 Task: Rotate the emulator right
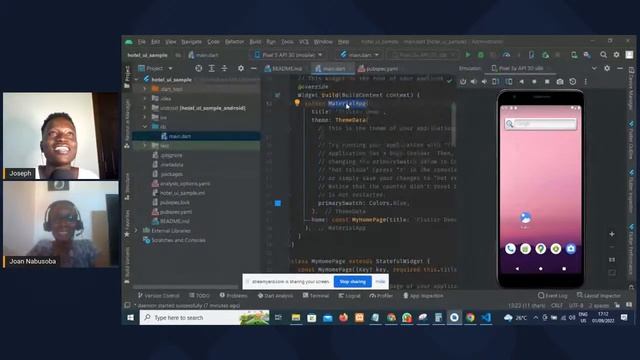[509, 82]
